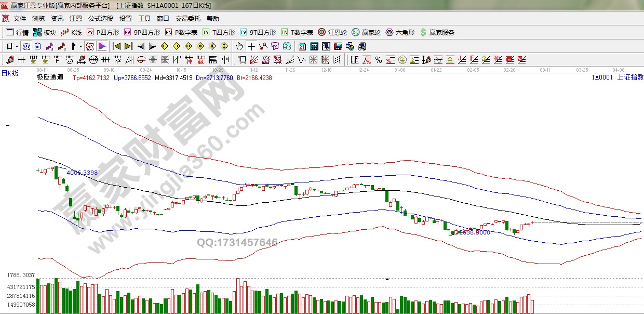Click the 日K线 label on the chart

pos(9,73)
